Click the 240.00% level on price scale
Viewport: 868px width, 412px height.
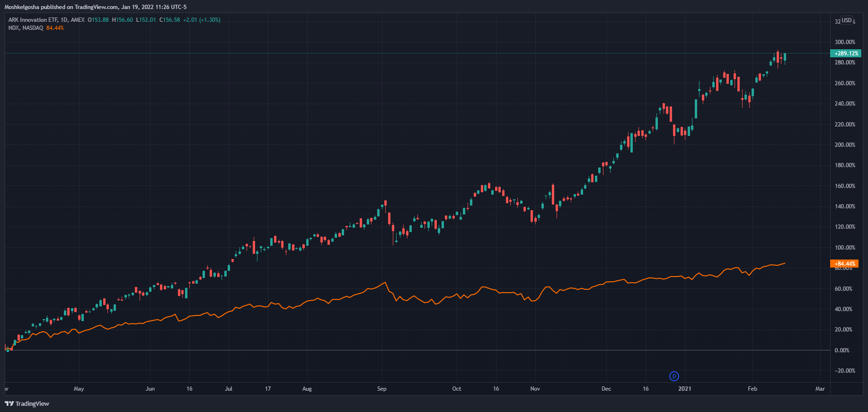coord(845,104)
